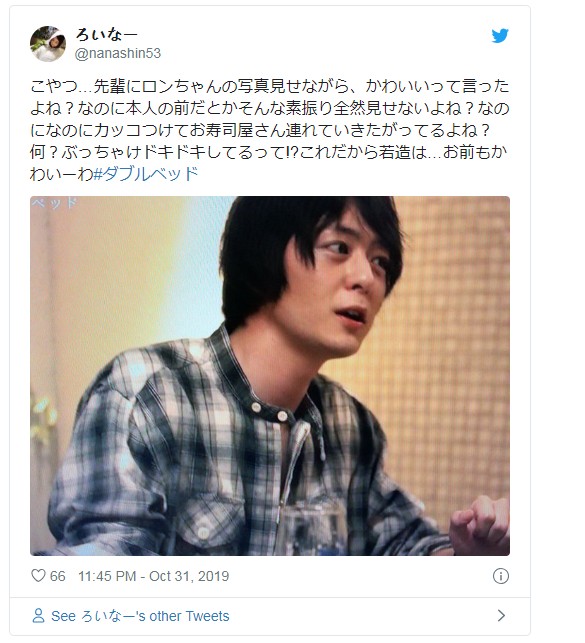Open the tweet info circle icon
This screenshot has width=585, height=643.
501,576
